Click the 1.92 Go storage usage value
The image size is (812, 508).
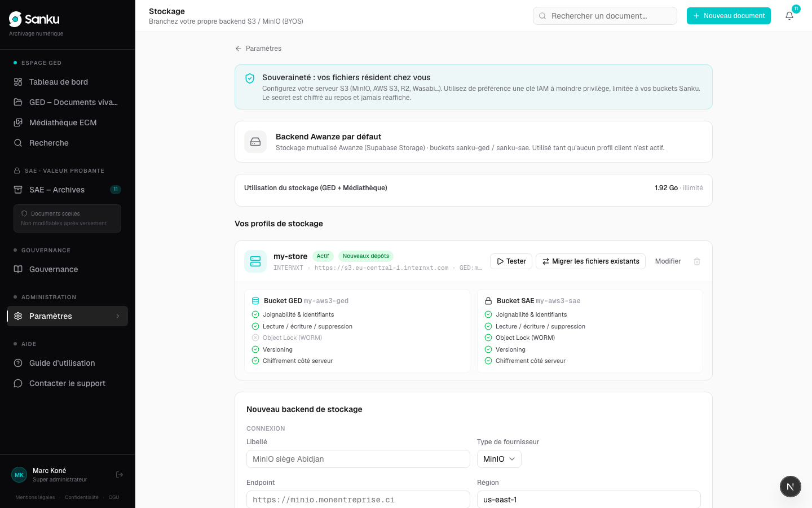[667, 188]
